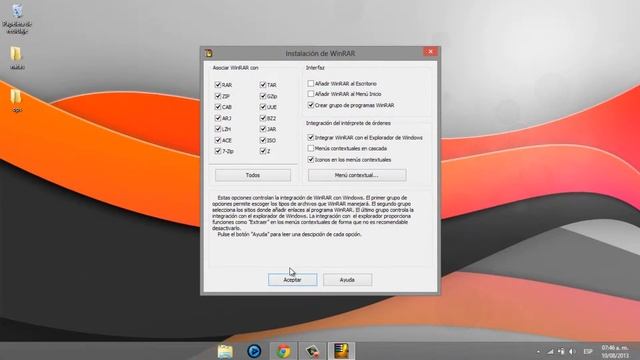
Task: Toggle the ZIP association checkbox
Action: click(218, 96)
